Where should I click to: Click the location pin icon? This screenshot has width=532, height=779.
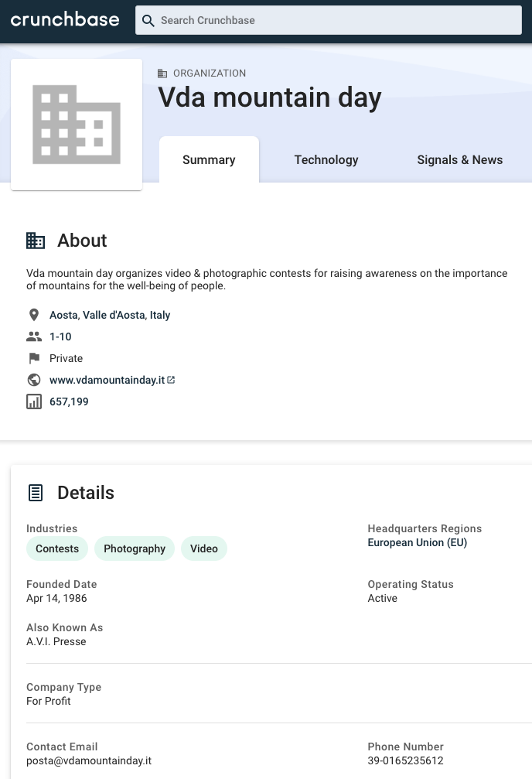(x=34, y=315)
